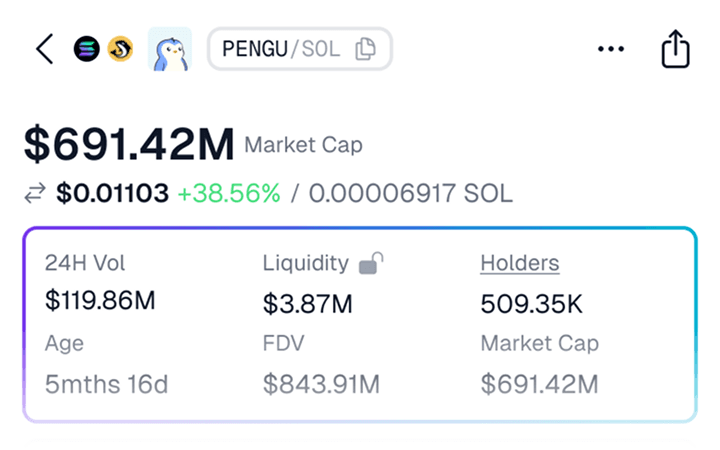
Task: Click the $0.01103 USD price
Action: coord(112,193)
